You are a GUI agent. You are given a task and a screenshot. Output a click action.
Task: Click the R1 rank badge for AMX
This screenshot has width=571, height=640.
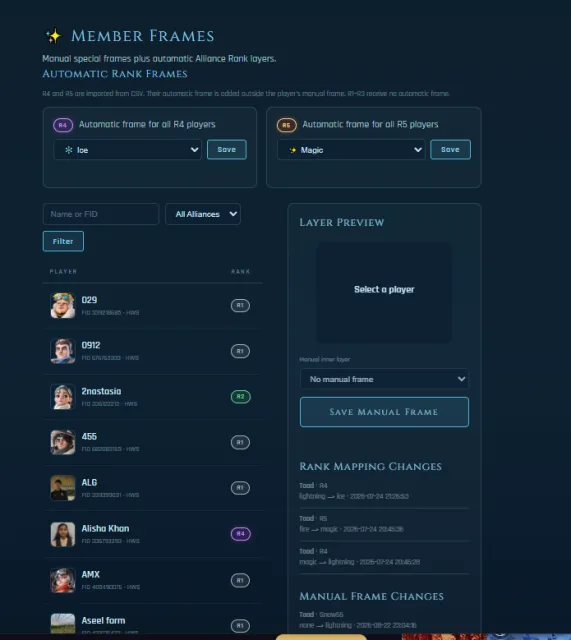240,580
